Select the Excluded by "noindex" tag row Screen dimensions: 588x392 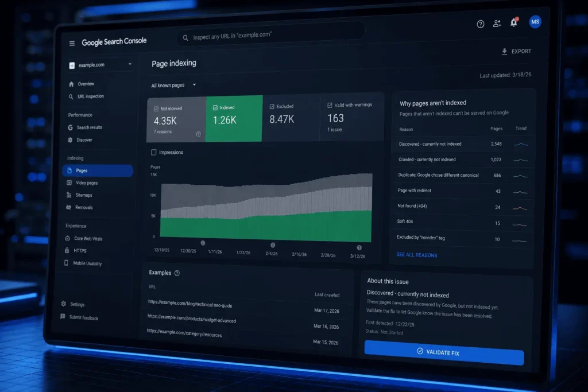(462, 239)
